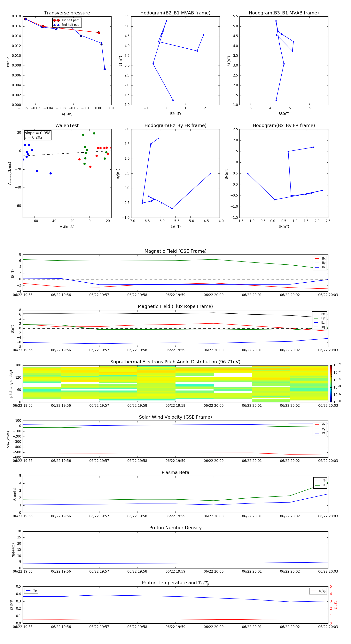Select the "Tp(10^6K)" axis label
The height and width of the screenshot is (644, 351).
tap(11, 605)
